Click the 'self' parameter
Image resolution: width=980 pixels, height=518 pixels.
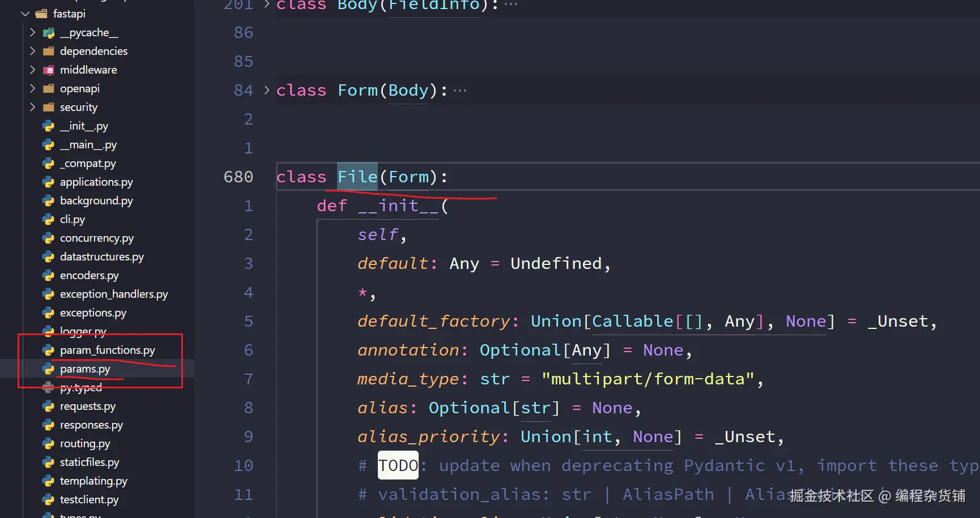(x=378, y=234)
